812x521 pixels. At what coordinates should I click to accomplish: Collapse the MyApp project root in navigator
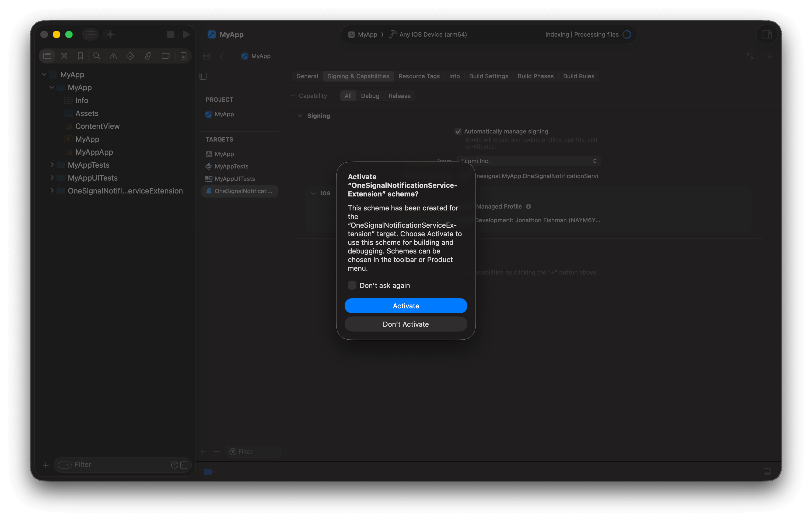point(44,75)
